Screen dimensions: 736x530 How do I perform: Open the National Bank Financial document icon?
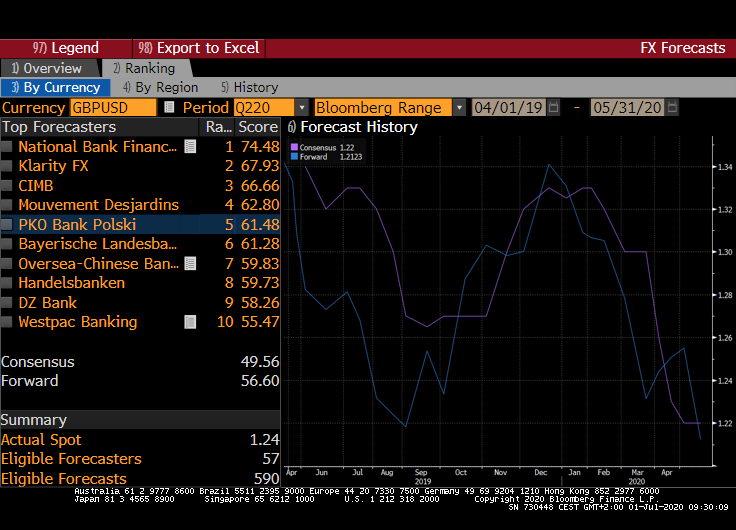pyautogui.click(x=190, y=147)
